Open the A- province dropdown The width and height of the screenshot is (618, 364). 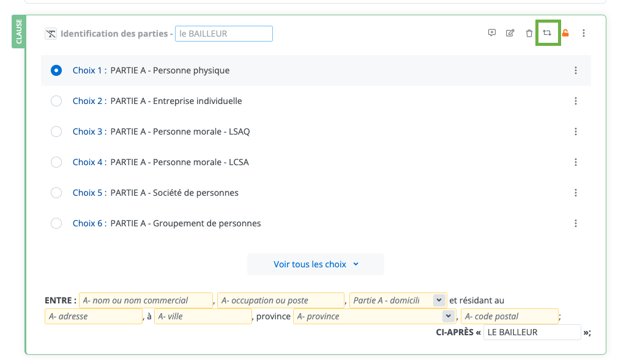tap(374, 316)
